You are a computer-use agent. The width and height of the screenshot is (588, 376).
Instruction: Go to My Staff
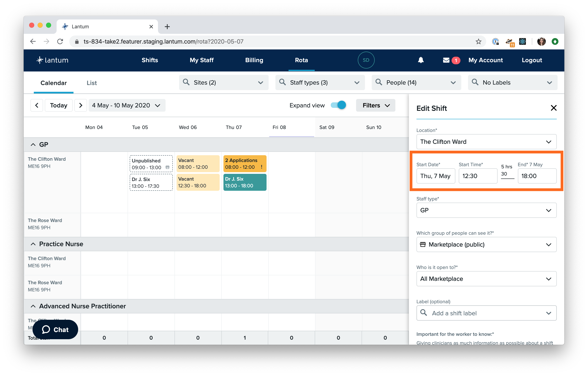click(x=201, y=60)
